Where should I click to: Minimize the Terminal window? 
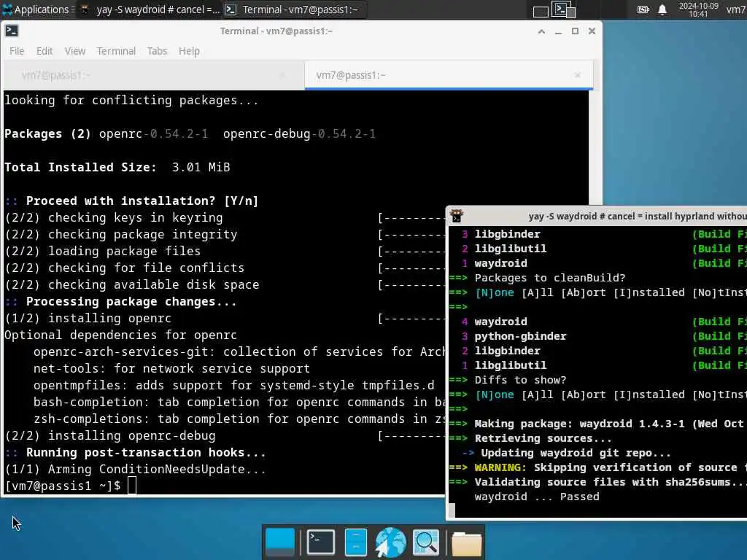coord(558,31)
